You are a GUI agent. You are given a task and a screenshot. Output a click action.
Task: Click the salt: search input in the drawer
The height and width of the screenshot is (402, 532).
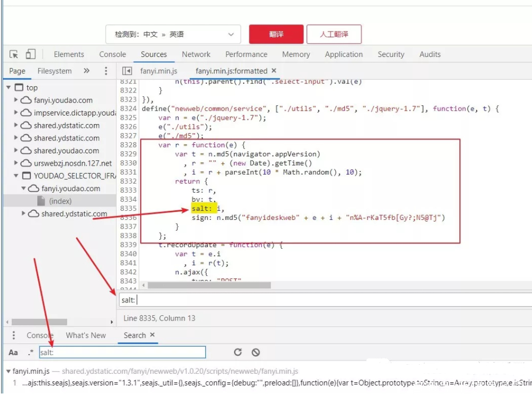click(122, 352)
